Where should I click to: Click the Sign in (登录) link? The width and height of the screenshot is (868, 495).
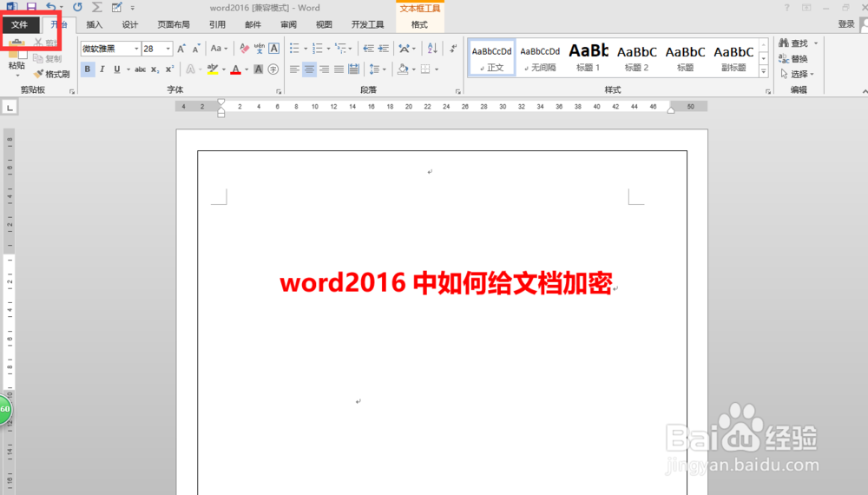click(x=845, y=23)
